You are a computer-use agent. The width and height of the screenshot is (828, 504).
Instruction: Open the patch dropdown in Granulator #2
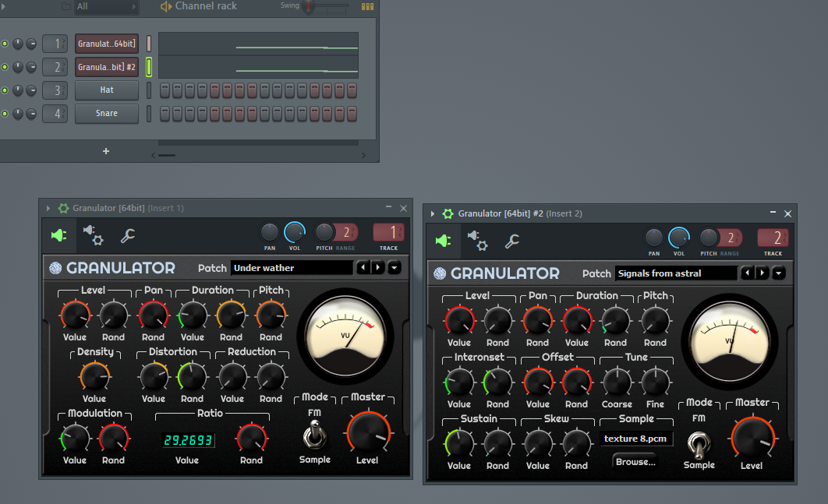click(x=778, y=273)
